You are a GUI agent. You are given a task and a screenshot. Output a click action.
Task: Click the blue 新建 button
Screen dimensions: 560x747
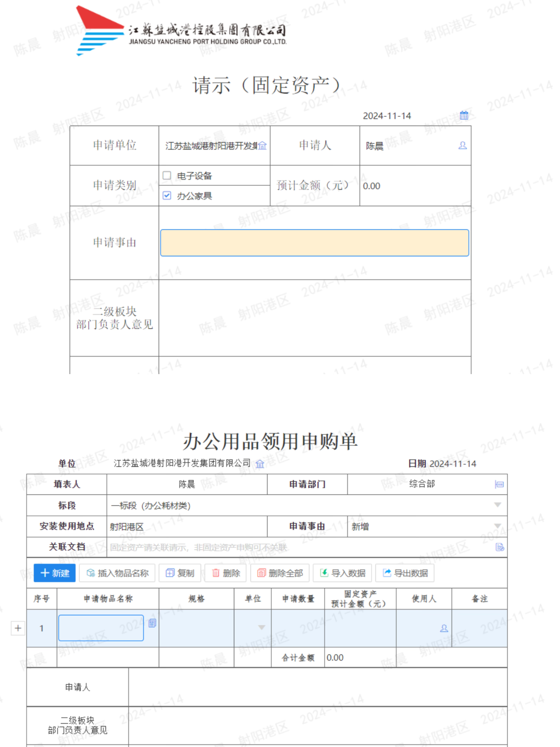(x=55, y=573)
